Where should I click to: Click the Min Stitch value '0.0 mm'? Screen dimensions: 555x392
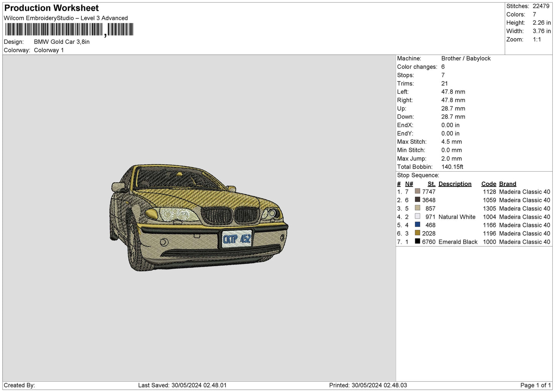click(452, 150)
